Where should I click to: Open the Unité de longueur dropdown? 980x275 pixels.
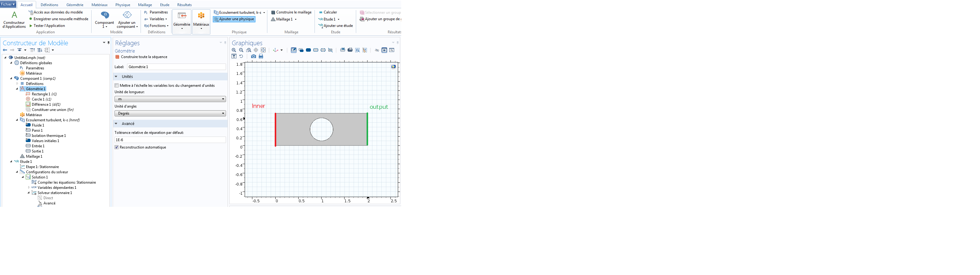coord(170,99)
